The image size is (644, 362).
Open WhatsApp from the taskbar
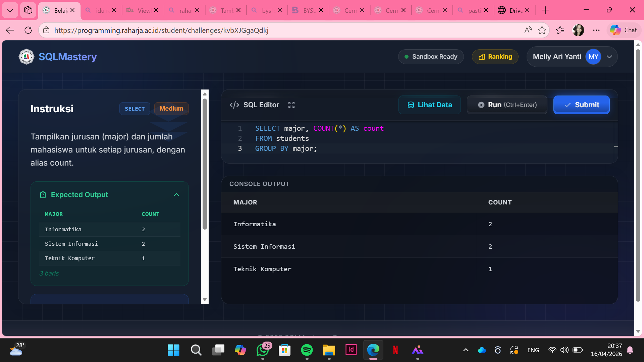click(262, 350)
